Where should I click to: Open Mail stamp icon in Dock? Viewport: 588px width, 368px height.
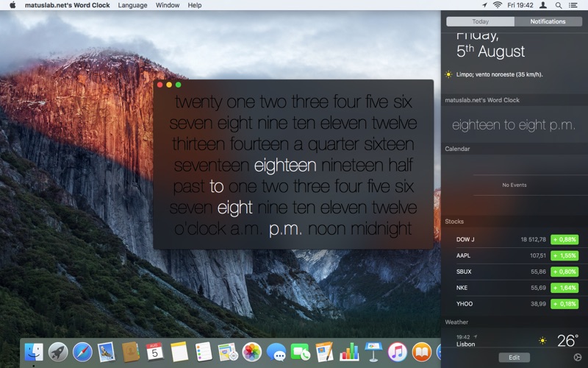coord(107,352)
